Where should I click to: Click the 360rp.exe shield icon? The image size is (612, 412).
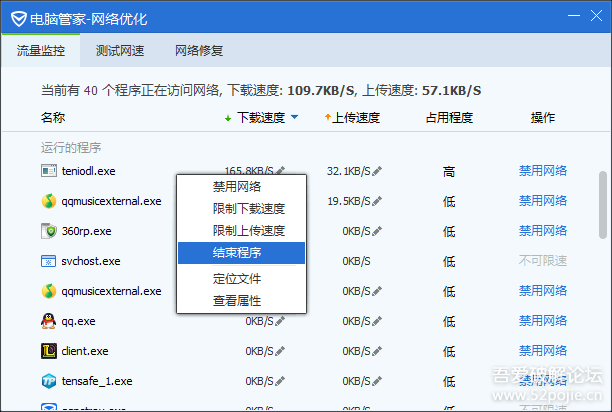tap(49, 231)
